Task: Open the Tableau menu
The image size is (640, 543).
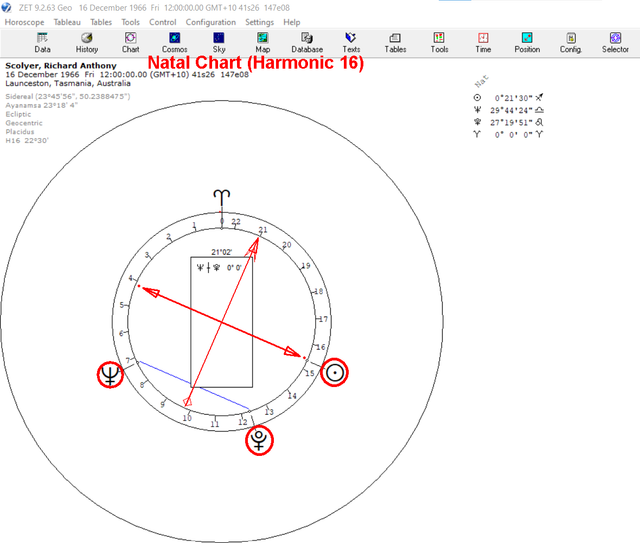Action: pyautogui.click(x=67, y=22)
